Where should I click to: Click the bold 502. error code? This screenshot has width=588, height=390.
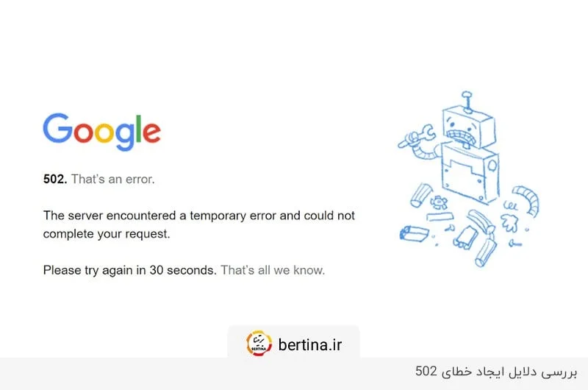(55, 179)
